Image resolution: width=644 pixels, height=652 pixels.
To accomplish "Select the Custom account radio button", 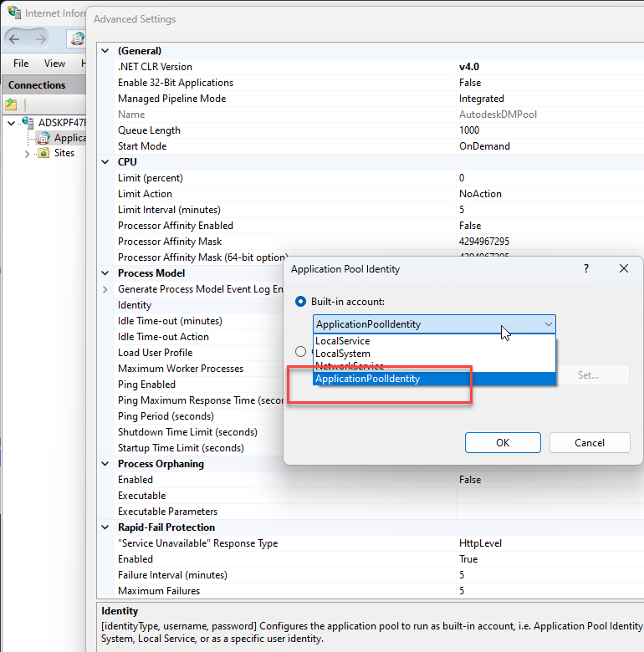I will [300, 352].
